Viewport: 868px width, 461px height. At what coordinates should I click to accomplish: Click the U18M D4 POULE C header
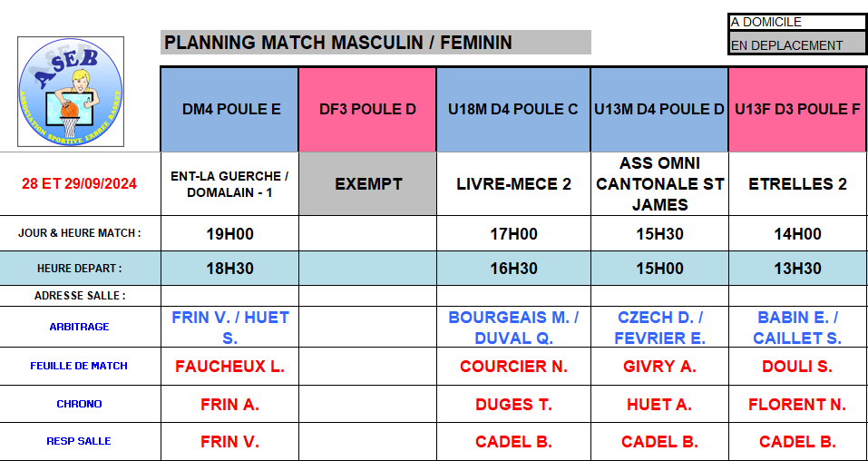point(513,110)
